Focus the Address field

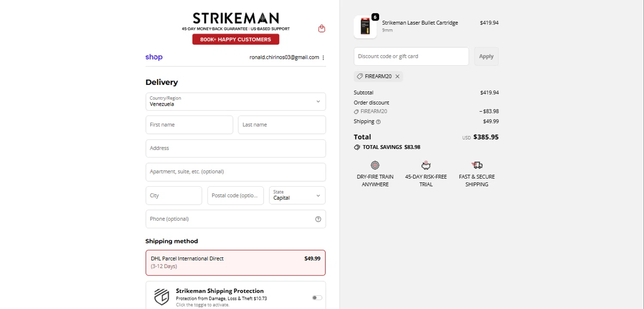(x=236, y=148)
